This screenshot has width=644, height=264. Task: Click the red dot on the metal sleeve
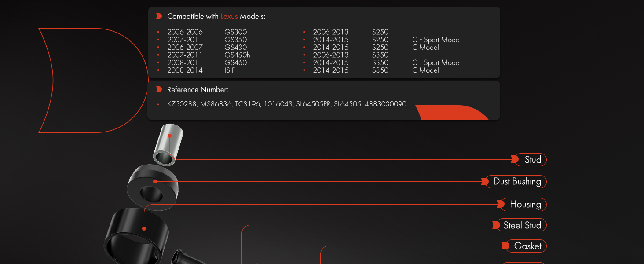[x=169, y=136]
